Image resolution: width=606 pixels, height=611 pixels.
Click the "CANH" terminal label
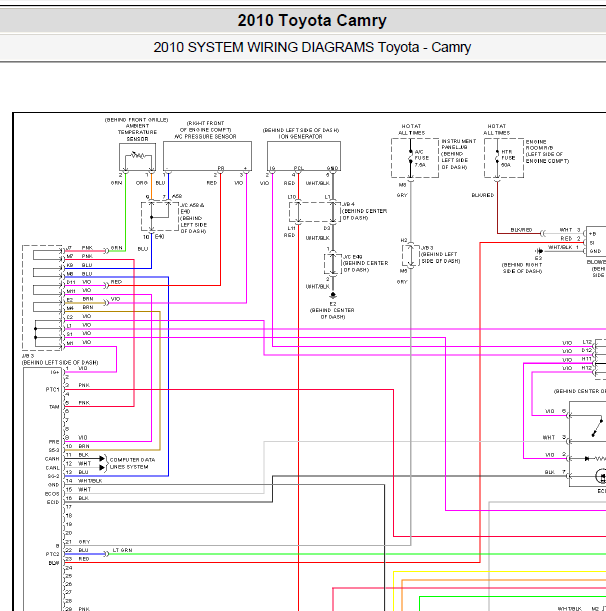(52, 459)
